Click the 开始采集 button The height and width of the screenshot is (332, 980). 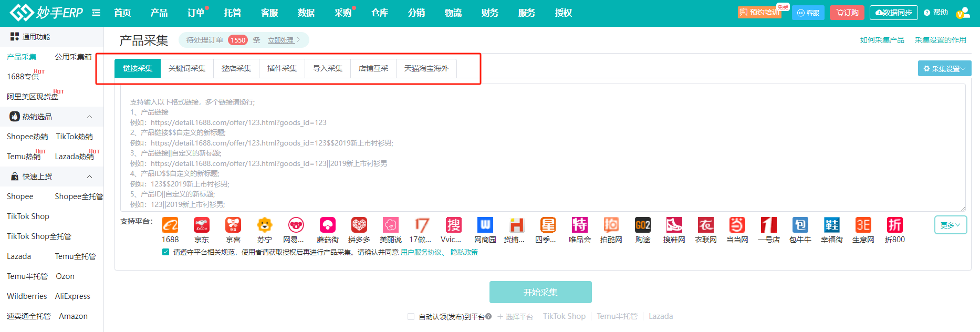[x=540, y=292]
